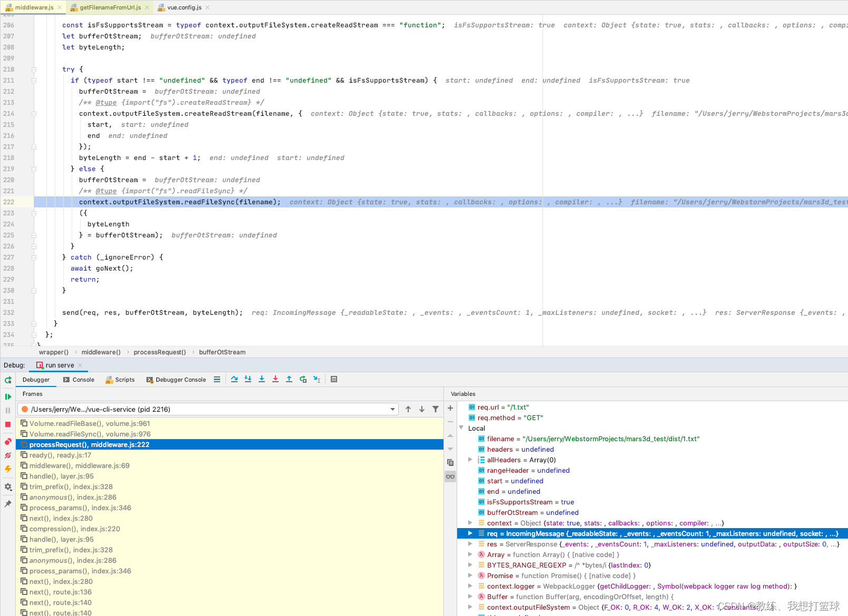Click the Step Into button
Screen dimensions: 848x616
[262, 379]
